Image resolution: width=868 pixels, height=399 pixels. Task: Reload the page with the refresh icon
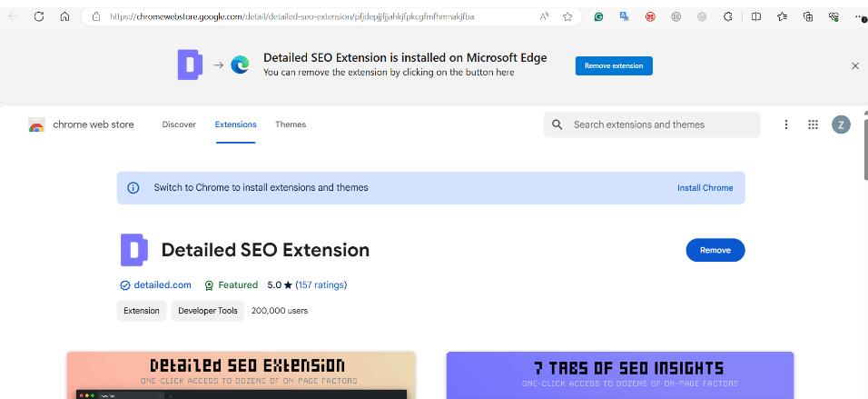[39, 16]
